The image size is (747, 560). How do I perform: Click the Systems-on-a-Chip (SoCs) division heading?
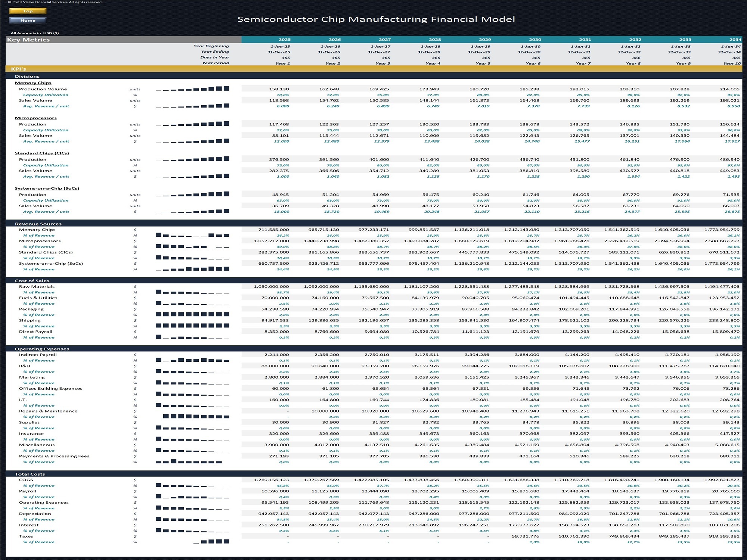(47, 189)
